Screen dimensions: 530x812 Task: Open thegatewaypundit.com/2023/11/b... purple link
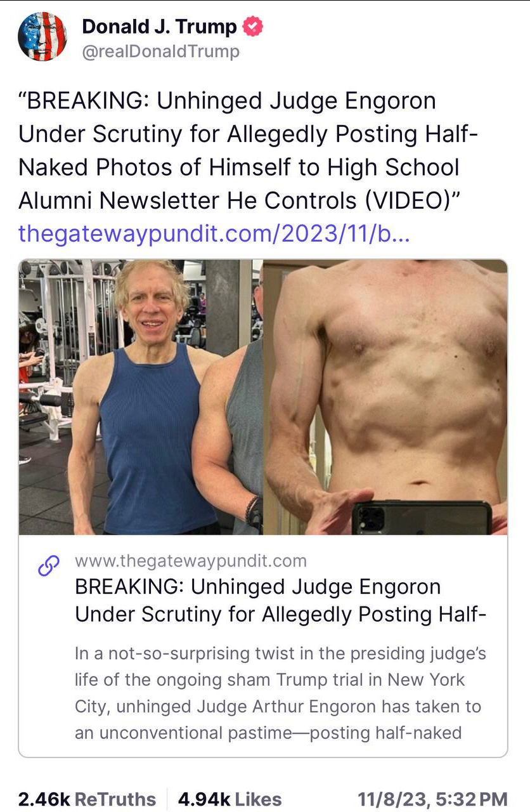[214, 233]
